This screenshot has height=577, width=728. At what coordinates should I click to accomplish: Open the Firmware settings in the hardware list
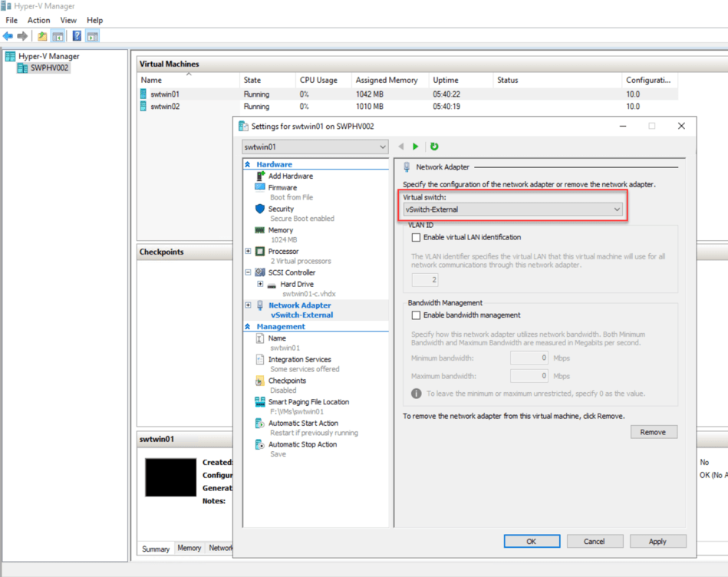coord(282,186)
